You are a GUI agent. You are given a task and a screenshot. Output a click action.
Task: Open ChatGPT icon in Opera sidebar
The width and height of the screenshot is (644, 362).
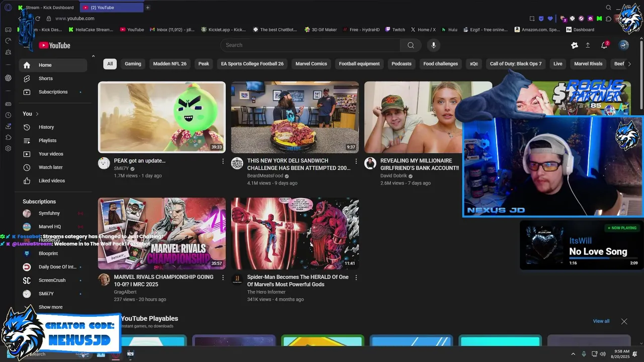(8, 78)
